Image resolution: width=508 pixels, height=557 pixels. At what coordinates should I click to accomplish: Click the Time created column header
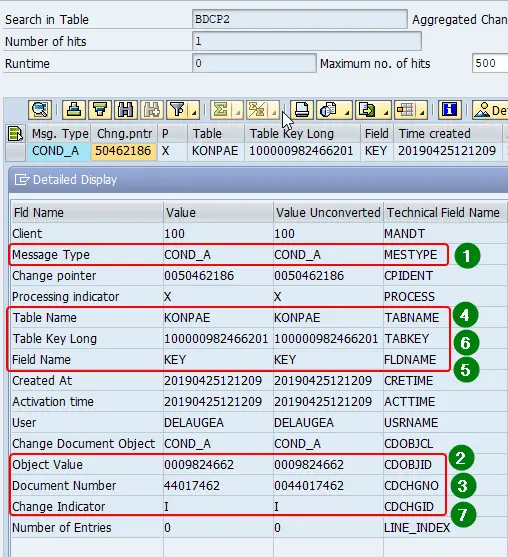(x=448, y=134)
